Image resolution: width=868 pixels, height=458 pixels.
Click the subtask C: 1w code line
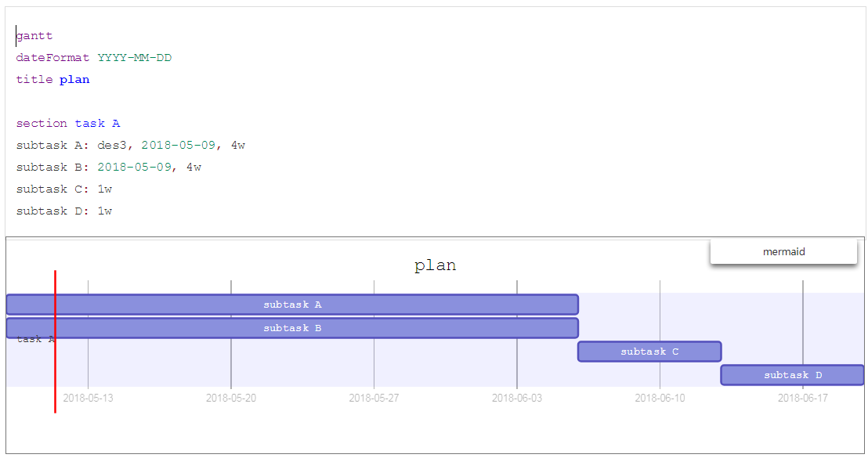(63, 189)
